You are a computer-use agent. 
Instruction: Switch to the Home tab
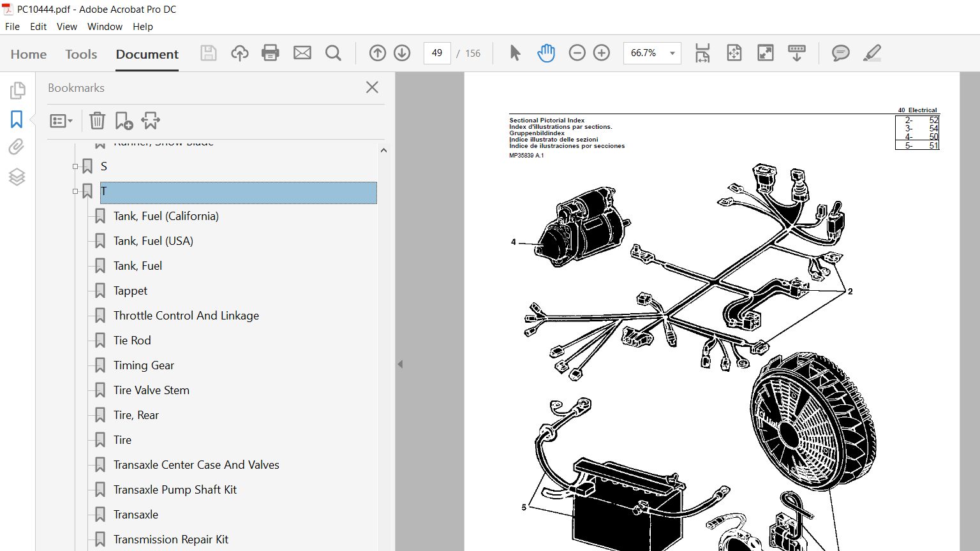pos(29,54)
